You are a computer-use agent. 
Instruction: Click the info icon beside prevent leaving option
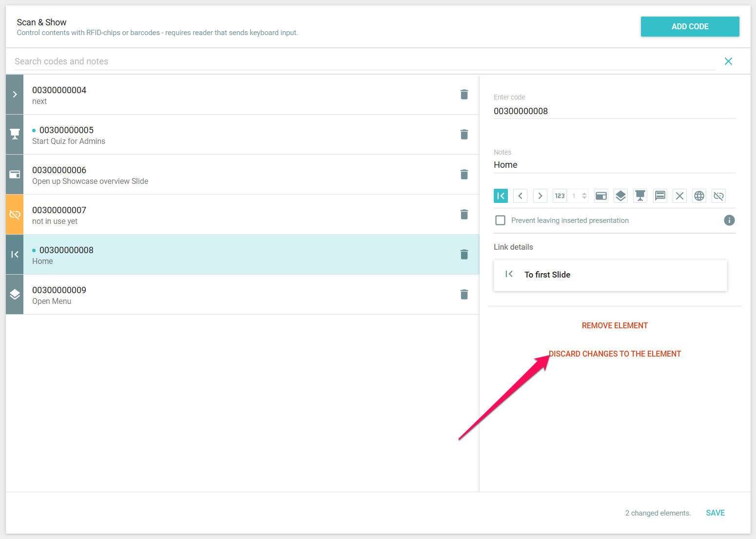pyautogui.click(x=729, y=220)
